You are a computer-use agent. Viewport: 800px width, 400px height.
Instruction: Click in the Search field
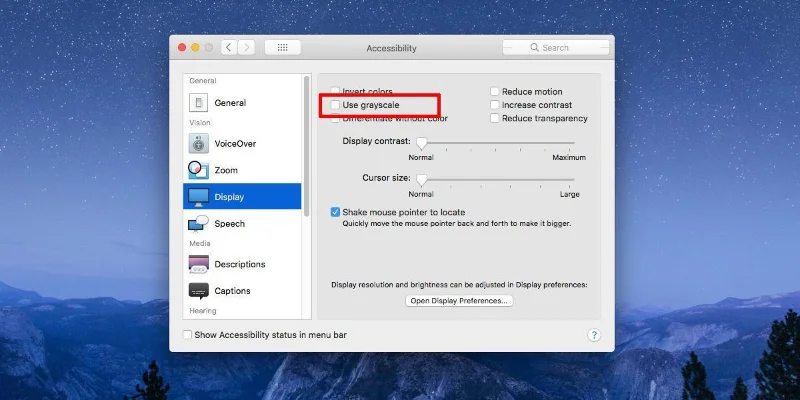point(556,47)
